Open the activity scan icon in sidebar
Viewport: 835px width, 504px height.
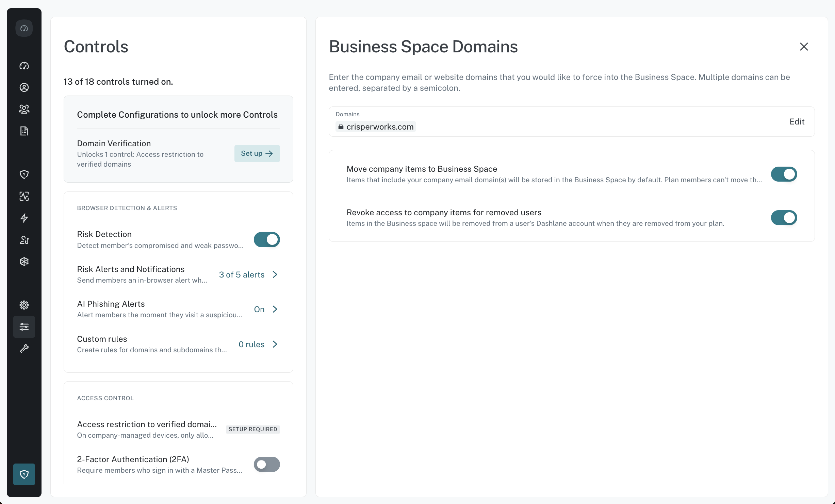point(24,196)
